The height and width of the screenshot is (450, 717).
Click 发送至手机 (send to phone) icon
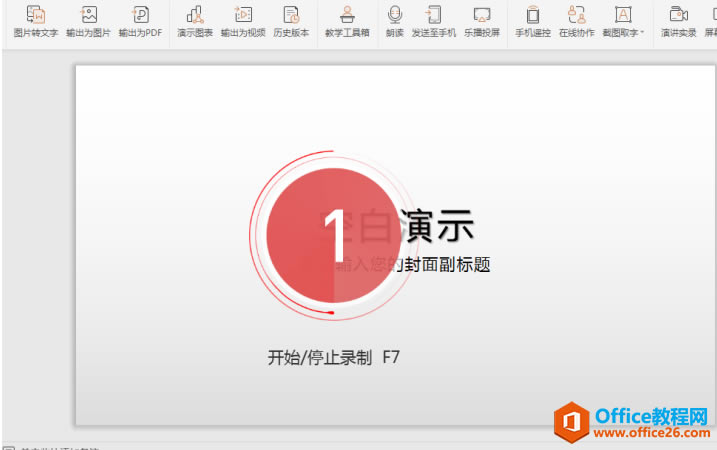pyautogui.click(x=433, y=21)
